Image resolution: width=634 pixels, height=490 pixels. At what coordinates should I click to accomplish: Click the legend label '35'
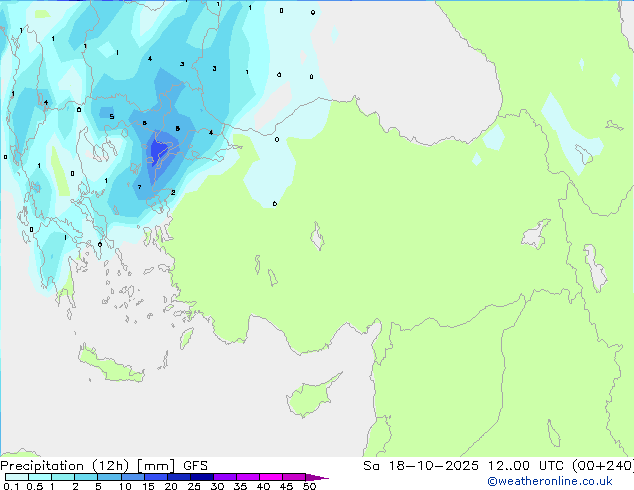point(240,486)
